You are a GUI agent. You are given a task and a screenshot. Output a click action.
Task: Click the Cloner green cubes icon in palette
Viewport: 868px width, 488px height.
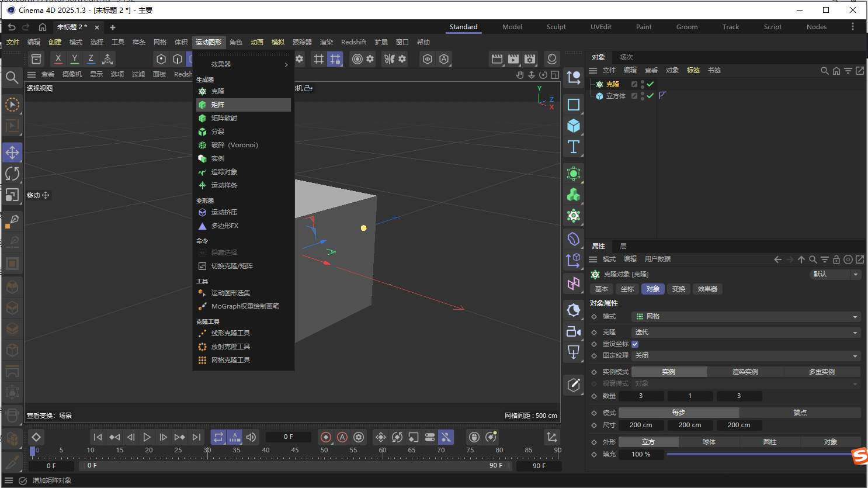point(574,195)
